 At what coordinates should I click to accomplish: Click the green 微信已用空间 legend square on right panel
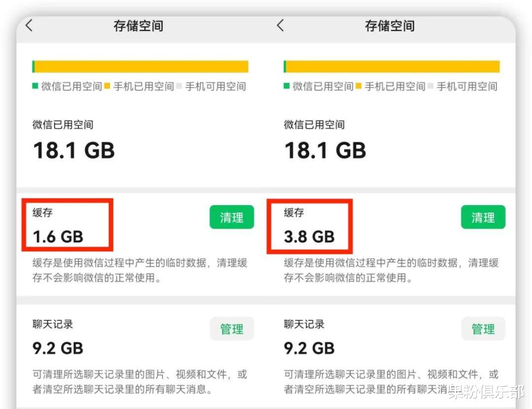pos(288,86)
